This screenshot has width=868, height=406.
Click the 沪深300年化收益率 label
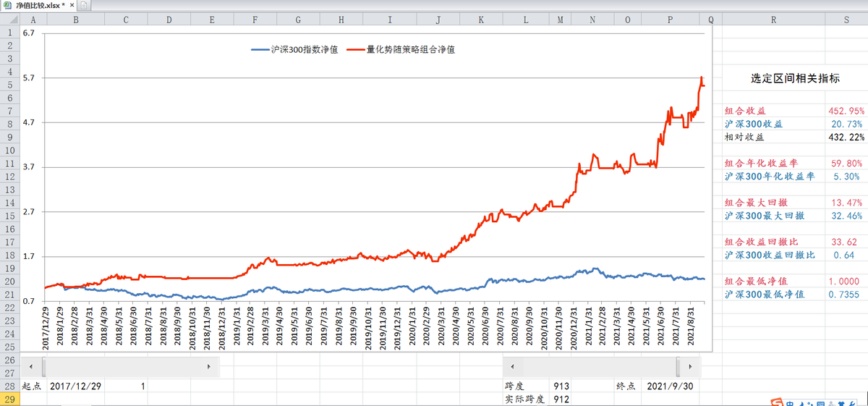point(770,177)
